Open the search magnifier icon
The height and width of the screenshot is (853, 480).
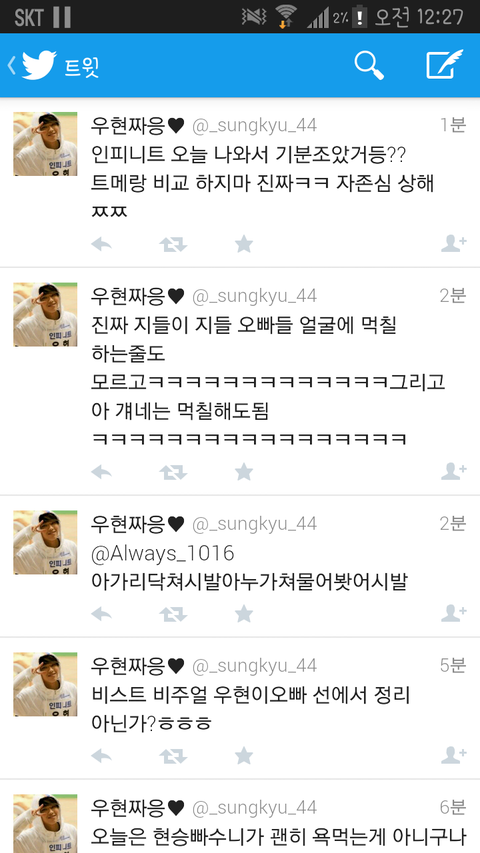[x=370, y=65]
